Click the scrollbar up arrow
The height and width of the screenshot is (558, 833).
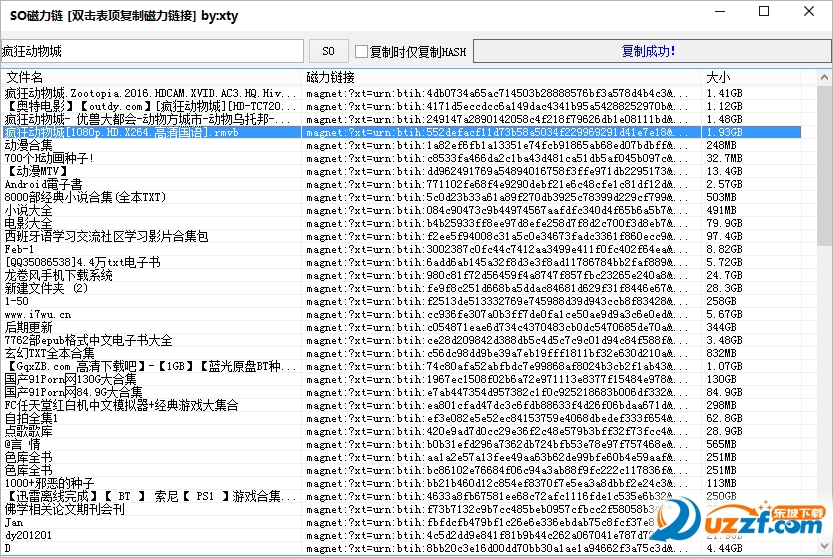click(x=824, y=78)
